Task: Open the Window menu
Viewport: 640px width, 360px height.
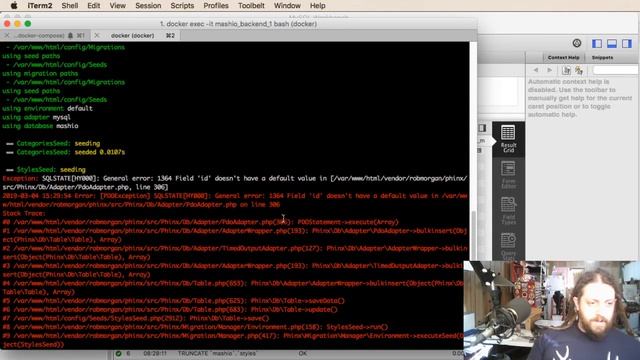Action: [x=287, y=6]
